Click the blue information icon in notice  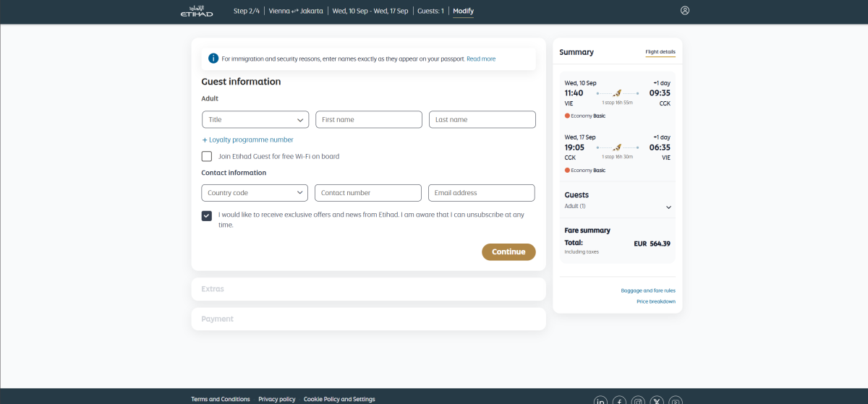tap(213, 59)
